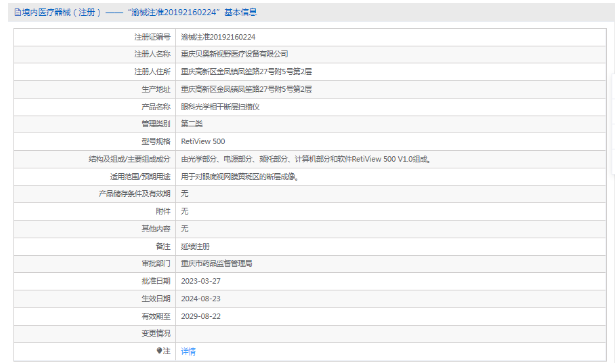
Task: Click the model value RetiView 500
Action: [203, 141]
